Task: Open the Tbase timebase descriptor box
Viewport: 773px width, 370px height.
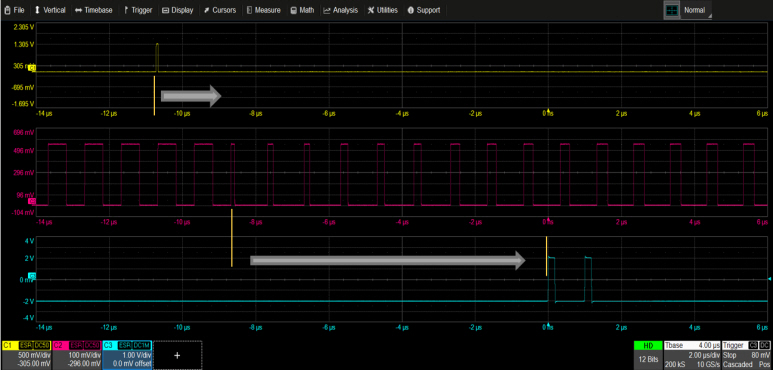Action: pos(692,355)
